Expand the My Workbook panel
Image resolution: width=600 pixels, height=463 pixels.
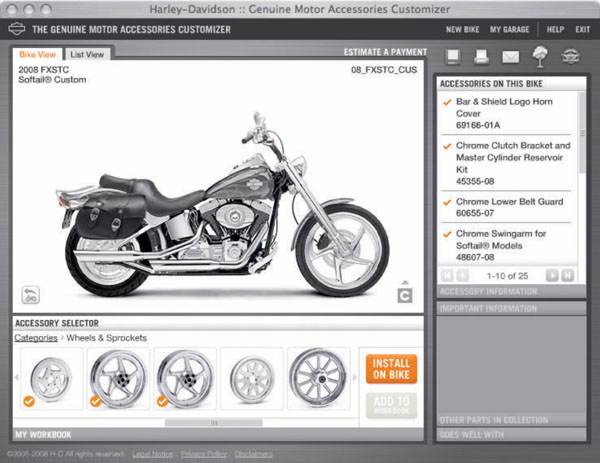click(x=218, y=435)
